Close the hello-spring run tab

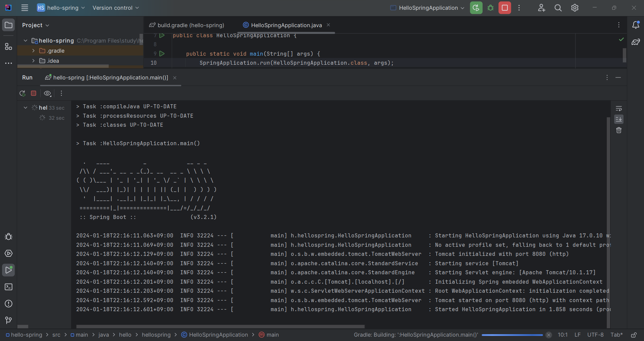pyautogui.click(x=175, y=78)
